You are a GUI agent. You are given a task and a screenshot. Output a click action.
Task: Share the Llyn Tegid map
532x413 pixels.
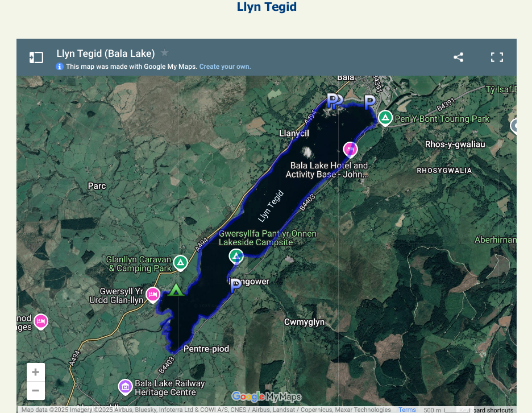point(458,57)
